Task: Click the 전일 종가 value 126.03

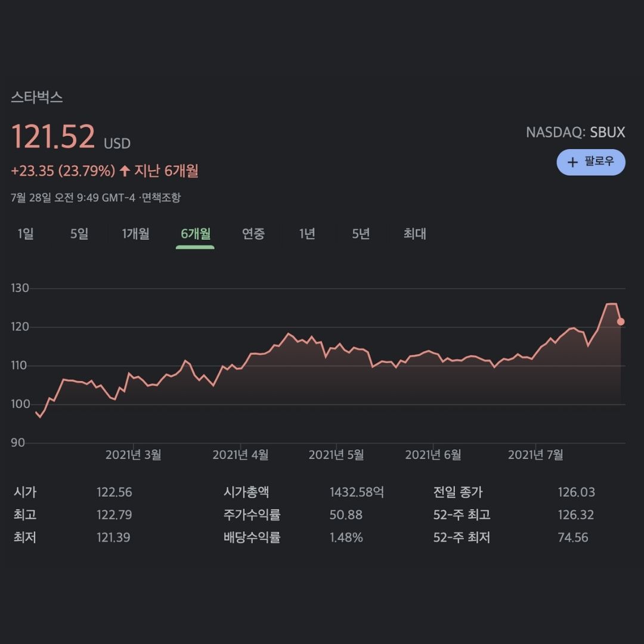Action: click(x=576, y=492)
